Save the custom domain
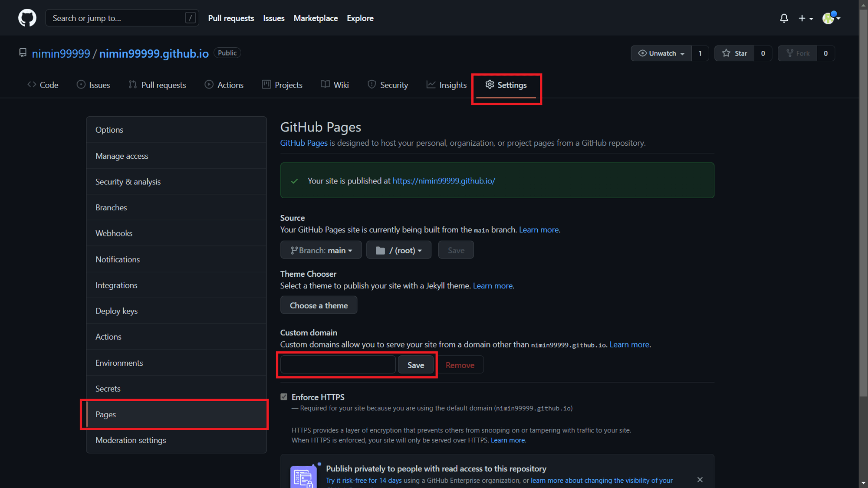868x488 pixels. coord(415,365)
